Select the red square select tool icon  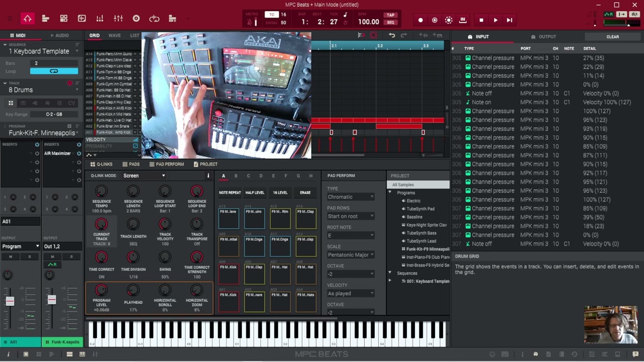click(x=373, y=35)
